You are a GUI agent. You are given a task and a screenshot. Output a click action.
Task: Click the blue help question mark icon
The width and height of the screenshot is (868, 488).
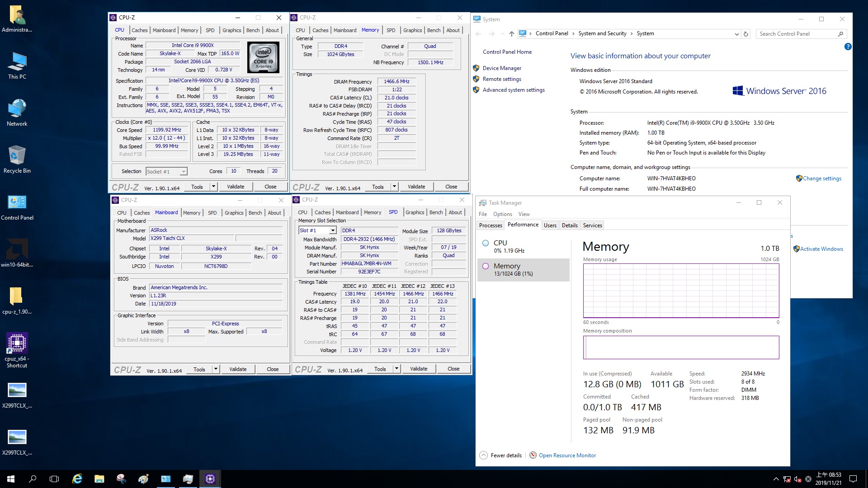tap(848, 47)
